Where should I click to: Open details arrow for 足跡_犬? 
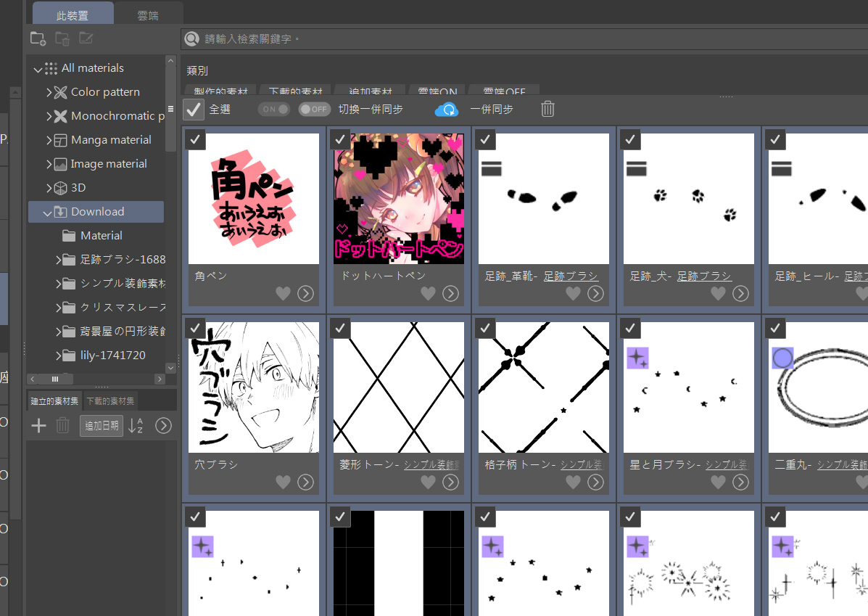coord(740,294)
